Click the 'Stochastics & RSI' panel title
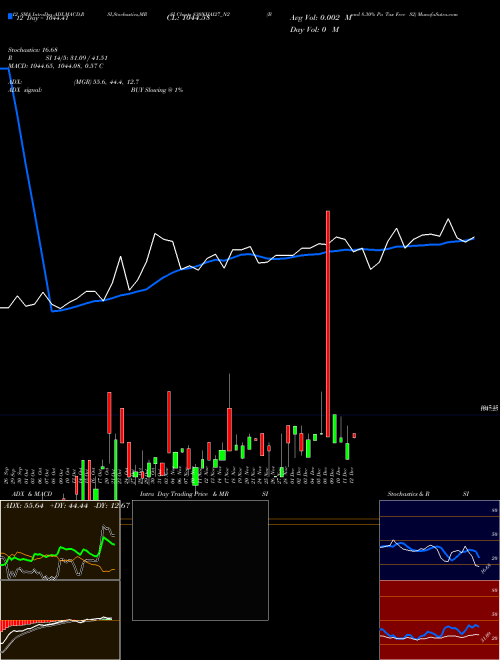 point(428,494)
